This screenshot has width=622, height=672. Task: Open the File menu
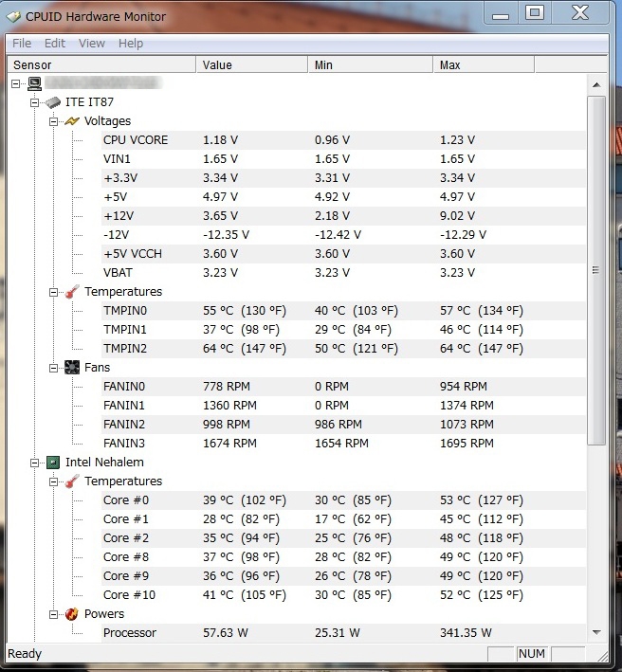(22, 44)
